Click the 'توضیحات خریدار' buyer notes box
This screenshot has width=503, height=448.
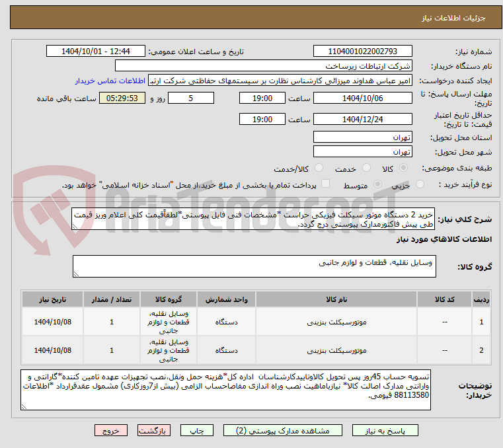click(x=225, y=390)
